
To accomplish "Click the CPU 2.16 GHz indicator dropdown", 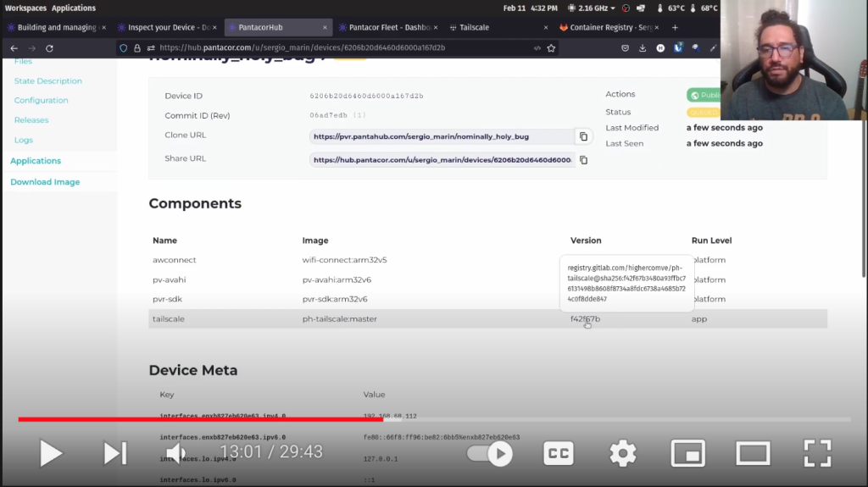I will click(x=591, y=8).
